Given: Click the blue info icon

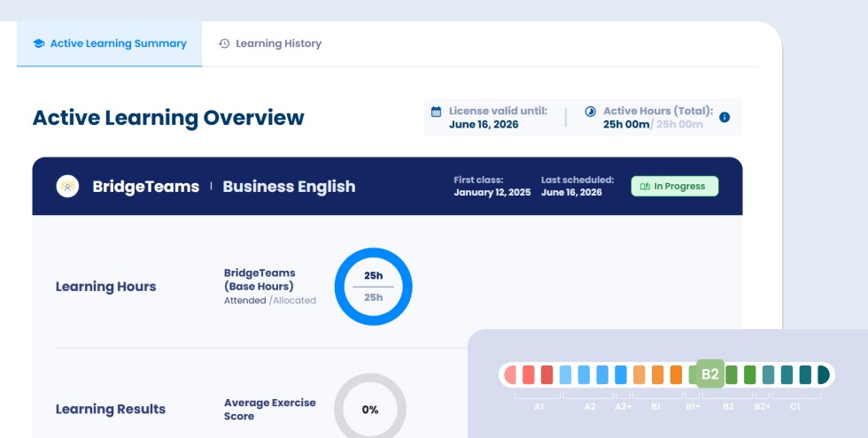Looking at the screenshot, I should tap(725, 118).
